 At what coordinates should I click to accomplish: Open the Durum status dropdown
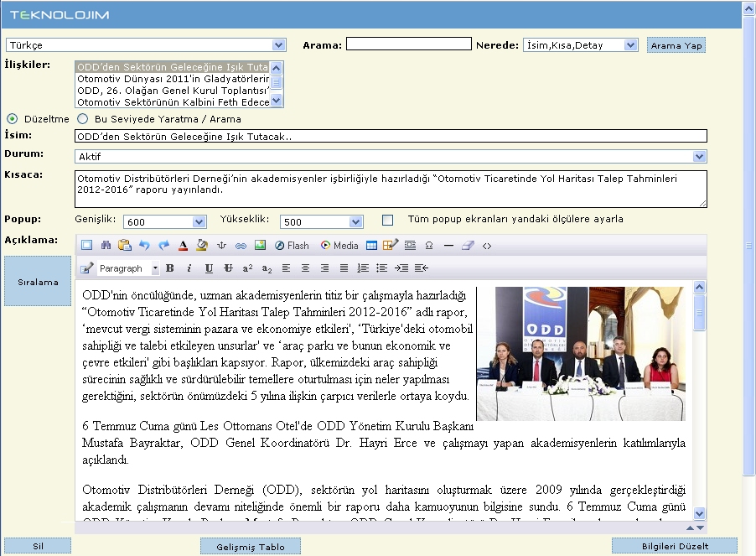click(x=391, y=156)
